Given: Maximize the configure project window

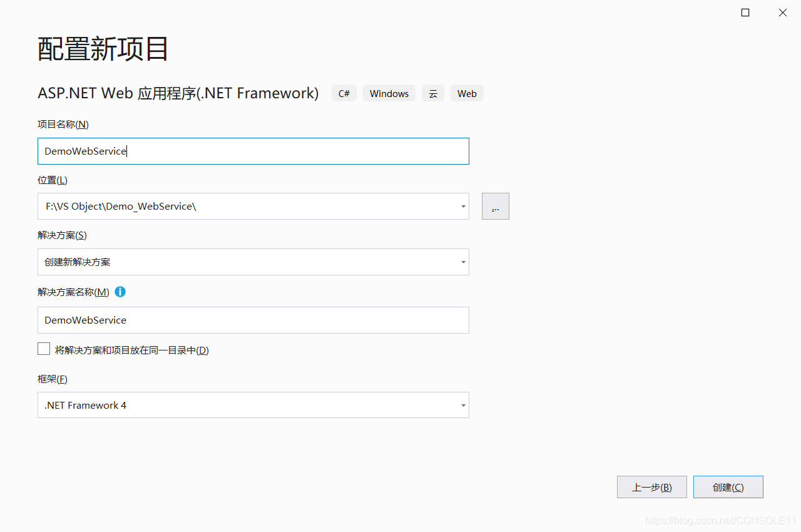Looking at the screenshot, I should pyautogui.click(x=745, y=13).
